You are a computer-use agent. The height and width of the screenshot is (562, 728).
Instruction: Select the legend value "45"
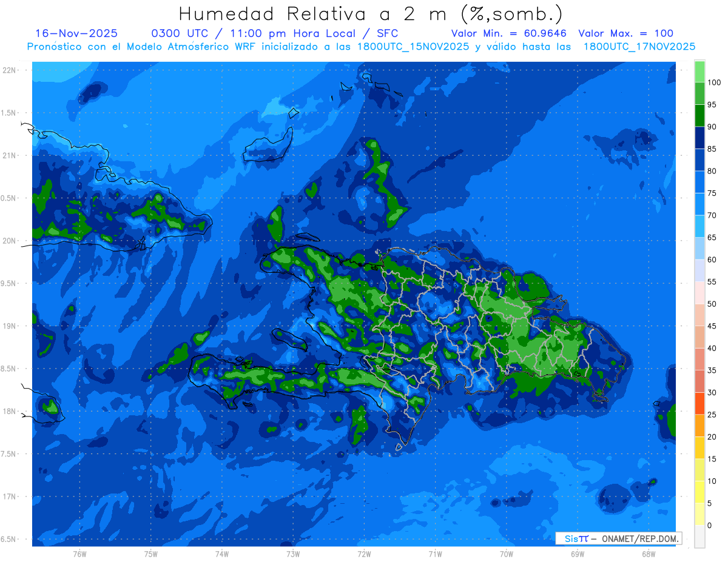point(712,326)
